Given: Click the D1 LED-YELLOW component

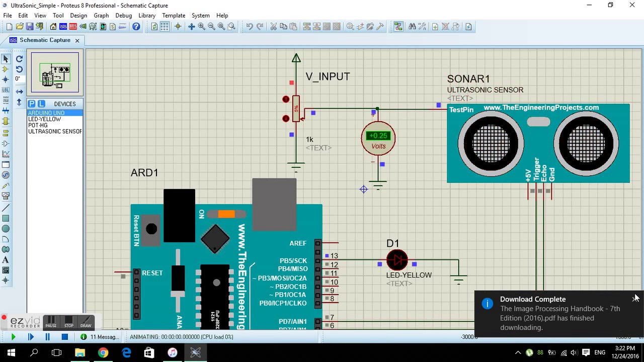Looking at the screenshot, I should tap(397, 260).
